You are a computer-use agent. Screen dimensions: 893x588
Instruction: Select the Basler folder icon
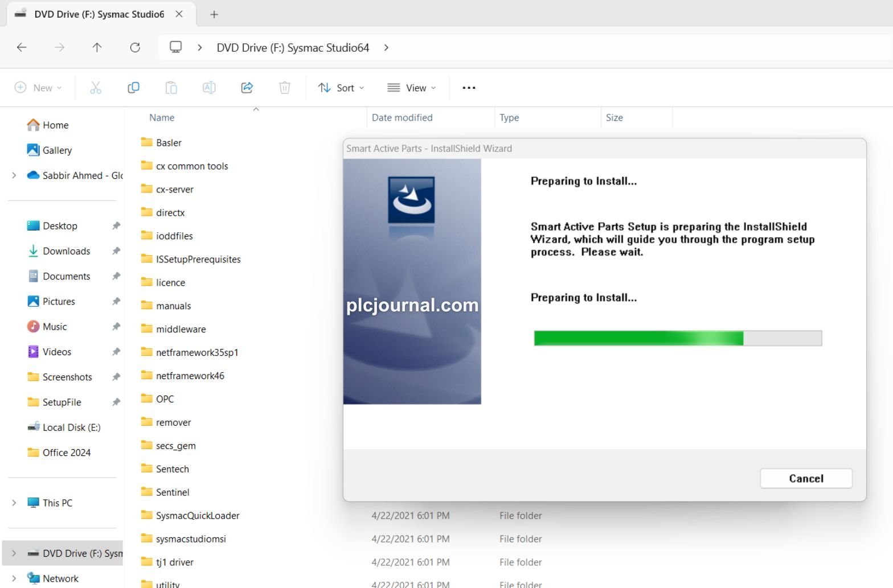147,142
